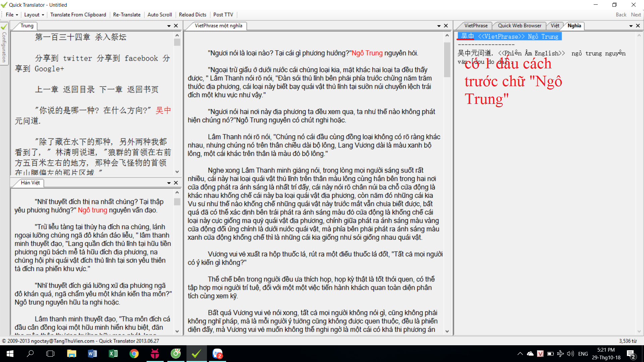This screenshot has width=644, height=362.
Task: Click Translate From Clipboard button
Action: coord(78,15)
